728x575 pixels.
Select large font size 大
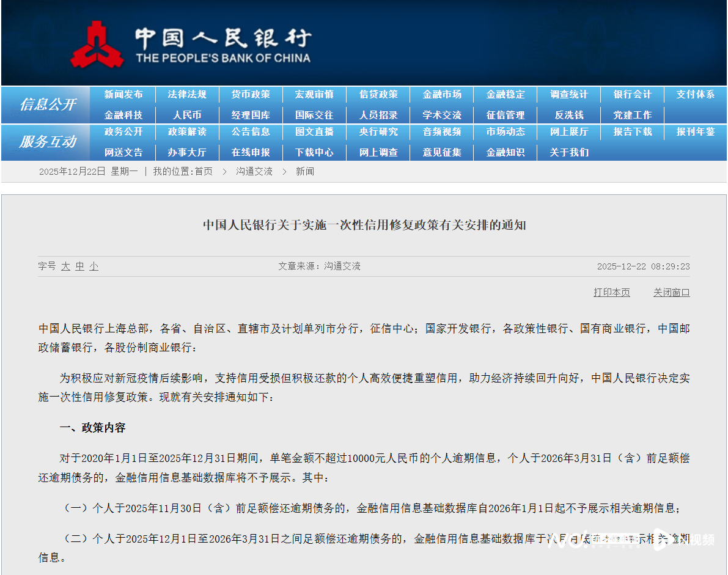coord(65,266)
